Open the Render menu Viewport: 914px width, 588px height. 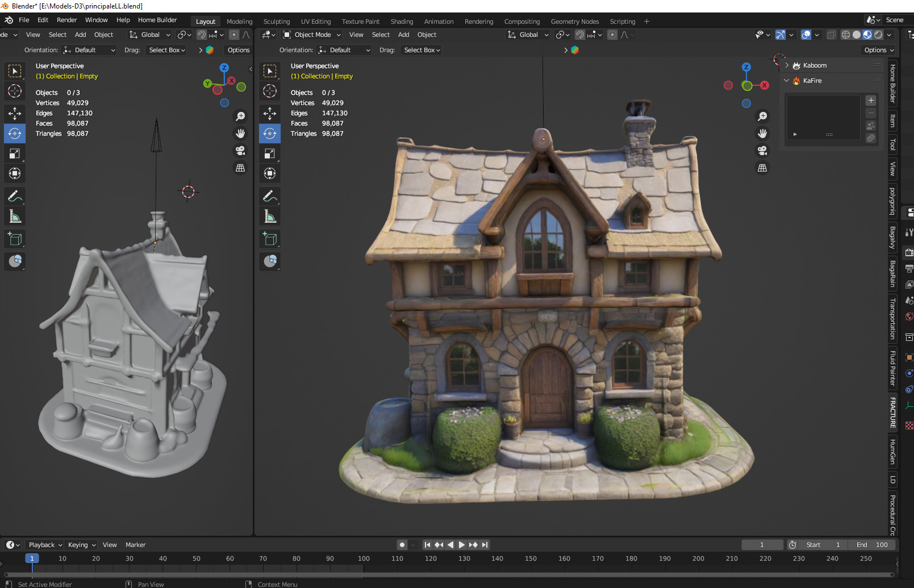(66, 20)
